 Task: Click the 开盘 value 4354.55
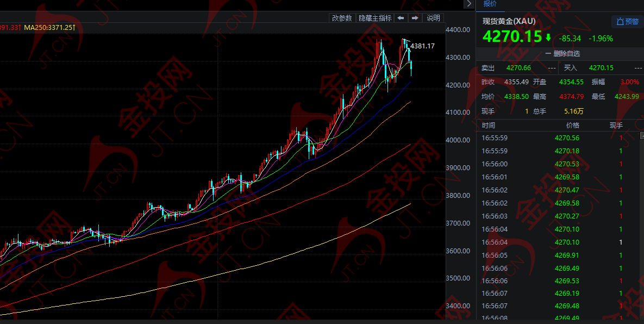point(571,82)
